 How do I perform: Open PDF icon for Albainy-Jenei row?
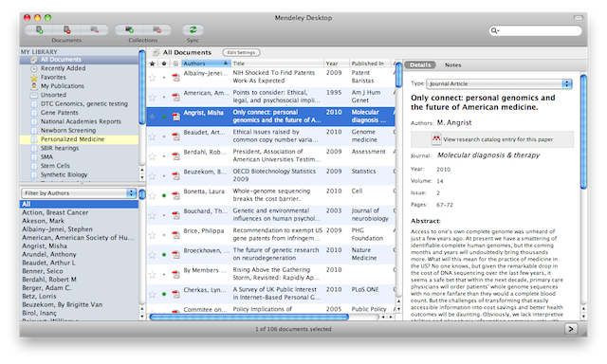click(176, 77)
